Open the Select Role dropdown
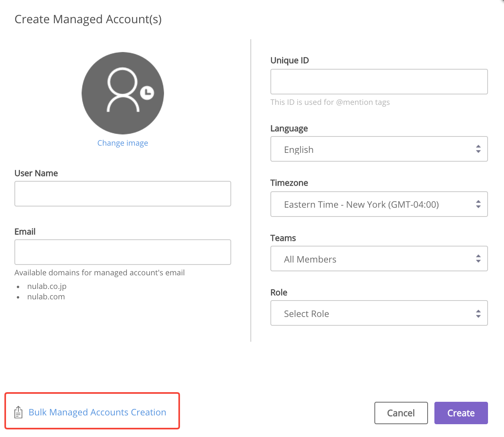This screenshot has width=504, height=437. click(x=379, y=313)
